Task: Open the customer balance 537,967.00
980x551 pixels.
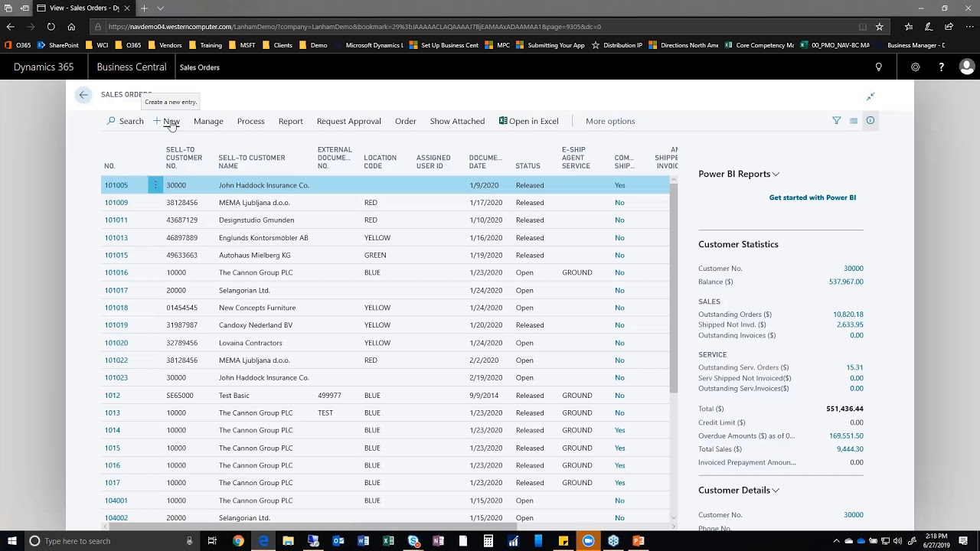Action: click(x=846, y=282)
